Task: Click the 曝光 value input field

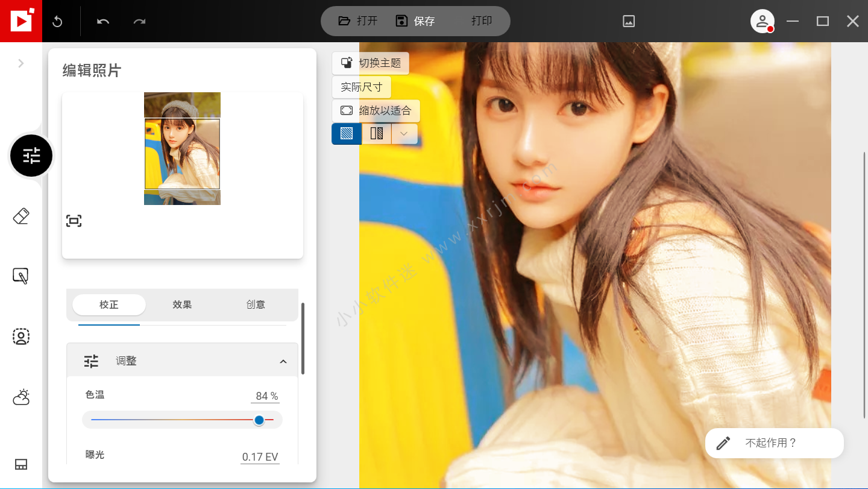Action: coord(260,456)
